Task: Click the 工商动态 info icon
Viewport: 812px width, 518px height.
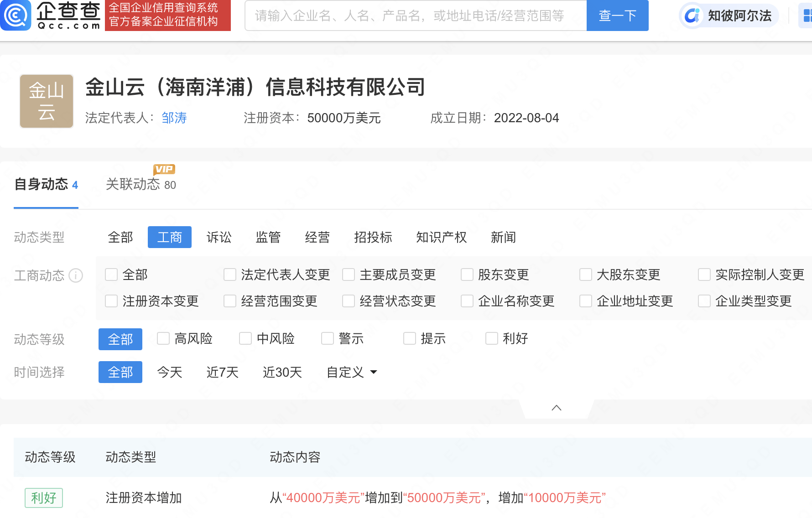Action: click(x=76, y=275)
